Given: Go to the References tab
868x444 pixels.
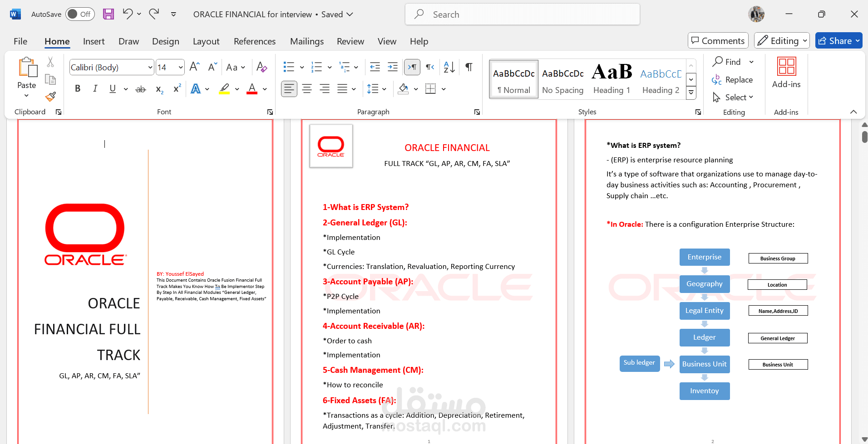Looking at the screenshot, I should [255, 41].
